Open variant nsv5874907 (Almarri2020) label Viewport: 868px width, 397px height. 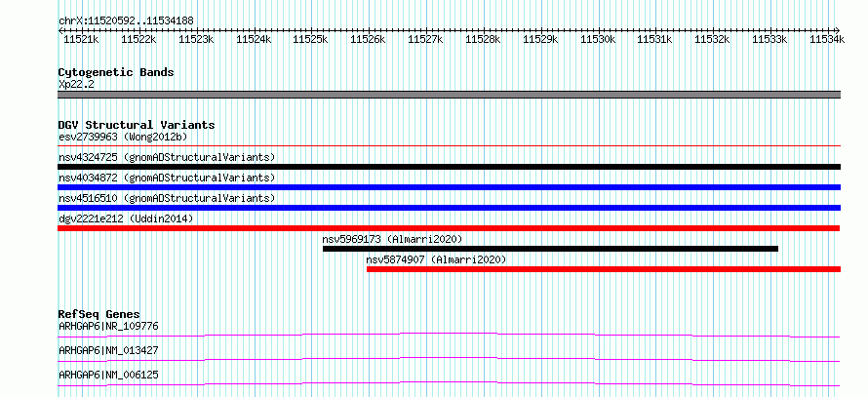pos(436,259)
